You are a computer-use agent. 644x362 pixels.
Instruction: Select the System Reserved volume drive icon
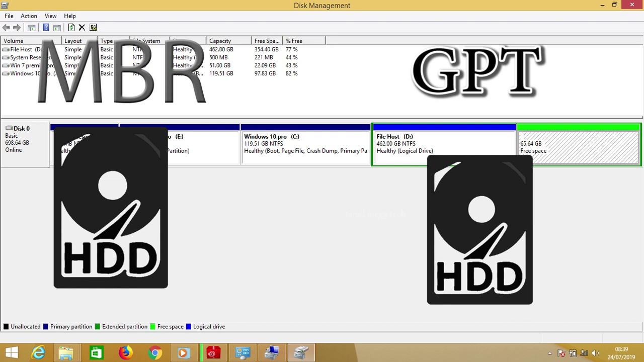(x=6, y=57)
